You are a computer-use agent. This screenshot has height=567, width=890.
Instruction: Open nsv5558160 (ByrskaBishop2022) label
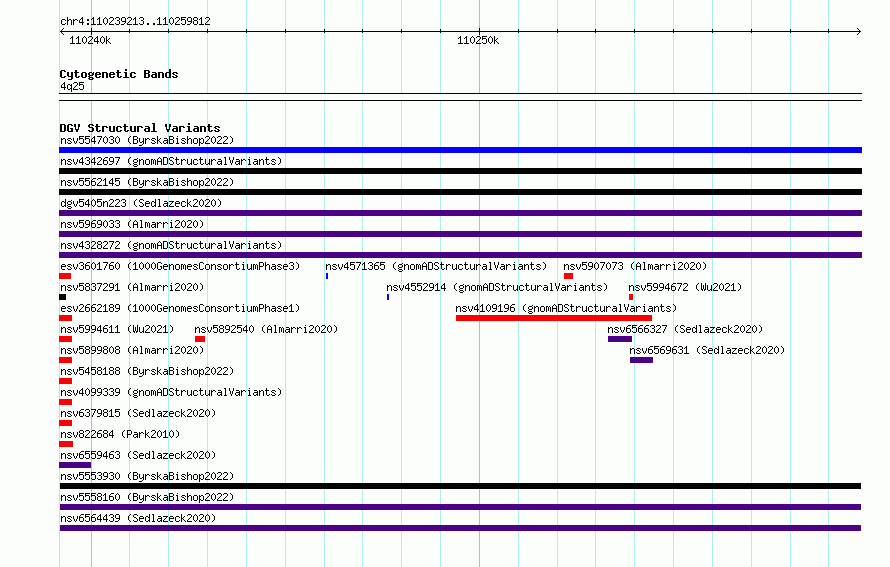click(x=147, y=497)
